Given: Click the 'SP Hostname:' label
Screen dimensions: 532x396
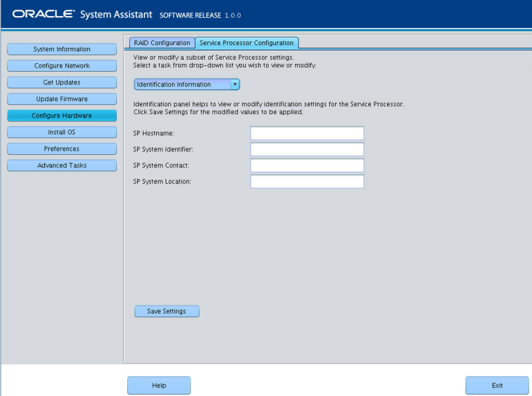Looking at the screenshot, I should pos(154,134).
